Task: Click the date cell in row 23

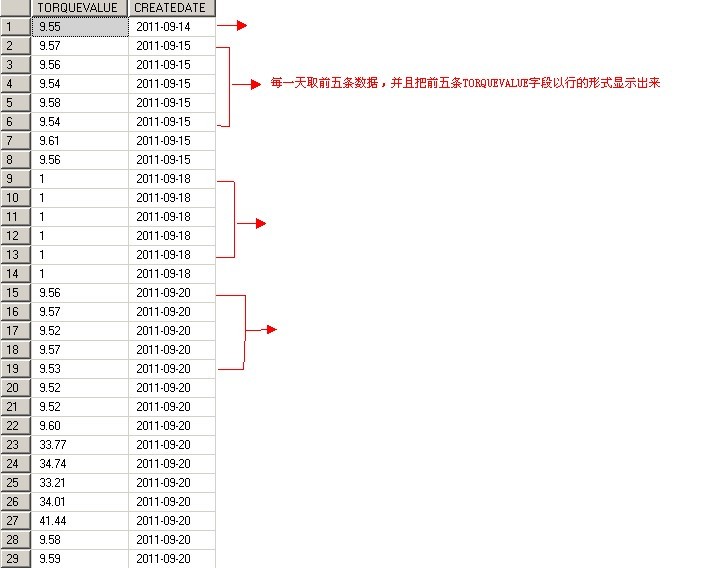Action: 172,445
